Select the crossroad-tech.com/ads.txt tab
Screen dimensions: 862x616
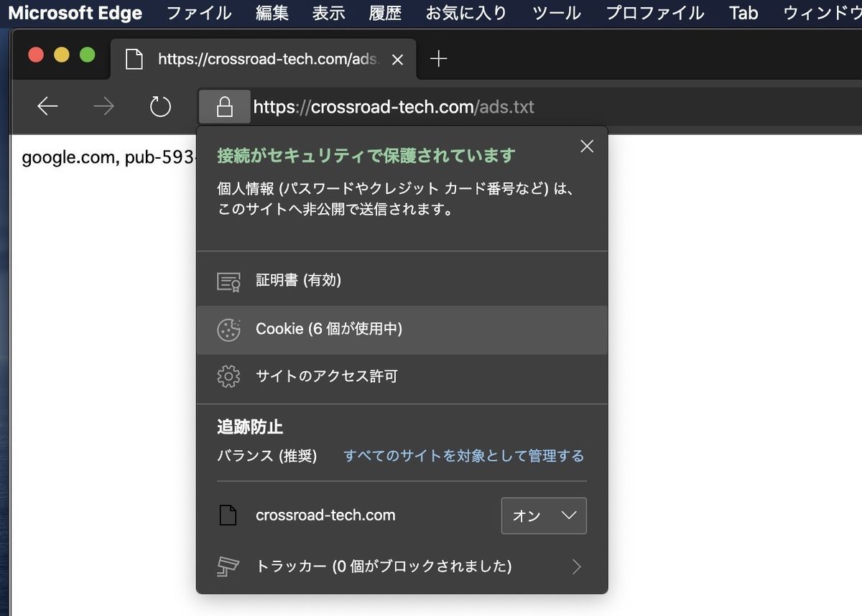(264, 59)
